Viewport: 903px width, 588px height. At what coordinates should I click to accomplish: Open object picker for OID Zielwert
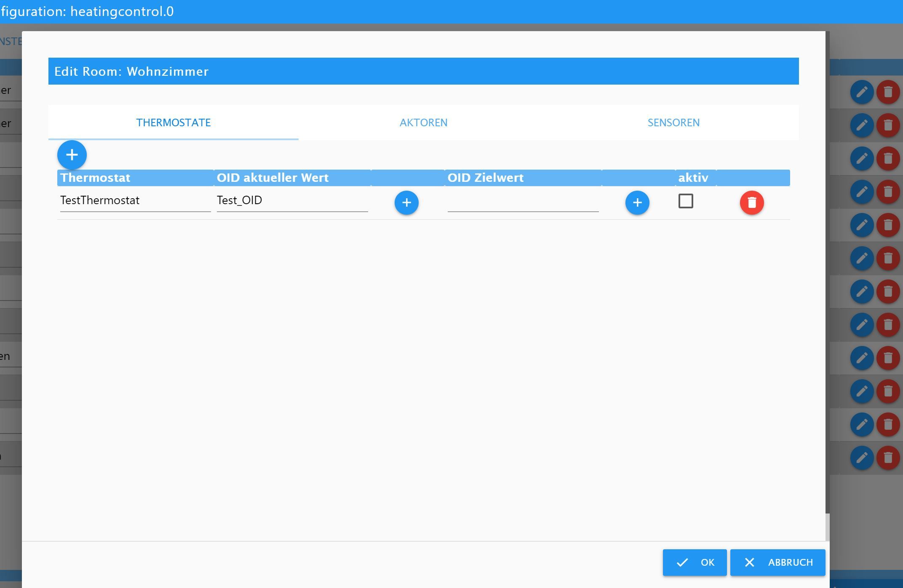click(x=637, y=202)
